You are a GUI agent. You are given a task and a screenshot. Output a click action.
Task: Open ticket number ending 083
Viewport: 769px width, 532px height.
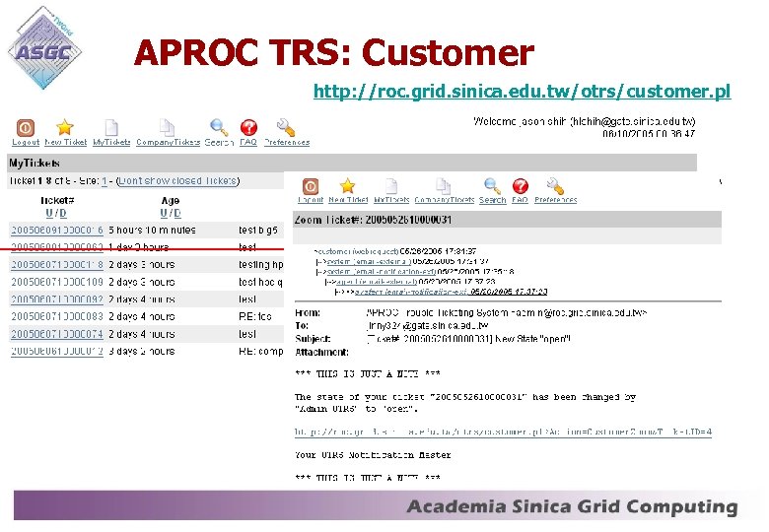(57, 316)
